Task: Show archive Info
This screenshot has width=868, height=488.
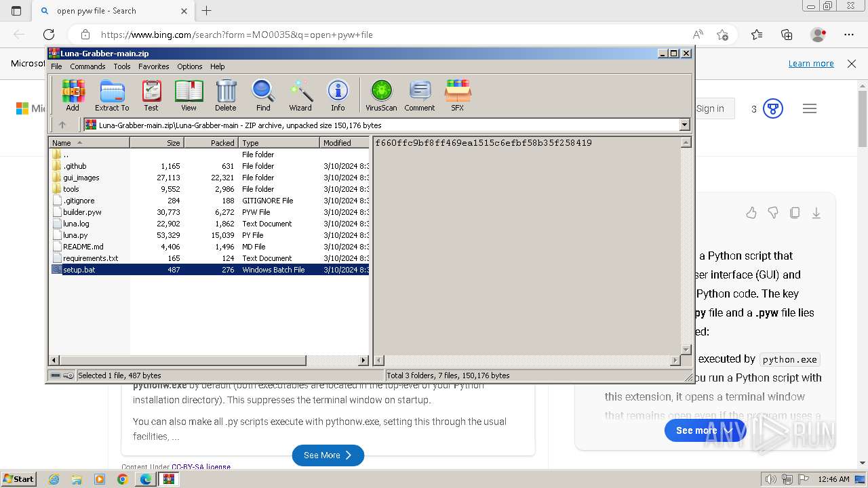Action: [x=338, y=95]
